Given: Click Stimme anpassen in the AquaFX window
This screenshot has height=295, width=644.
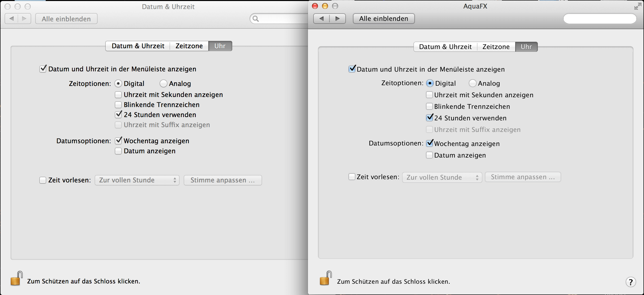Looking at the screenshot, I should (523, 177).
